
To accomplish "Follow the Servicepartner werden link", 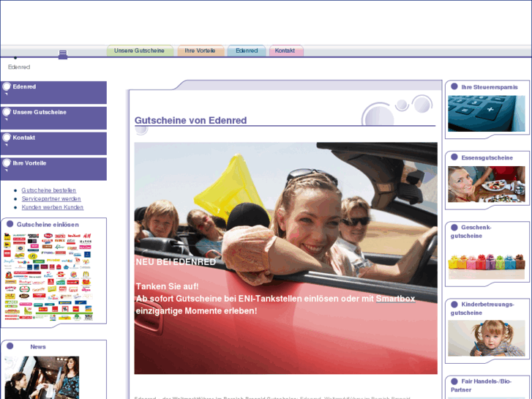I will point(51,198).
